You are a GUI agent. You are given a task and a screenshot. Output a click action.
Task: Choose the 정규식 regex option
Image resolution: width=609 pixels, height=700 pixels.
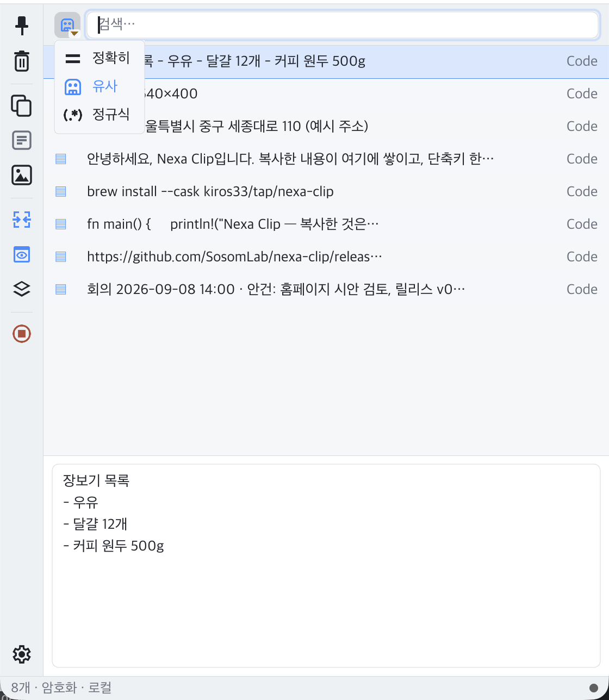click(x=99, y=114)
